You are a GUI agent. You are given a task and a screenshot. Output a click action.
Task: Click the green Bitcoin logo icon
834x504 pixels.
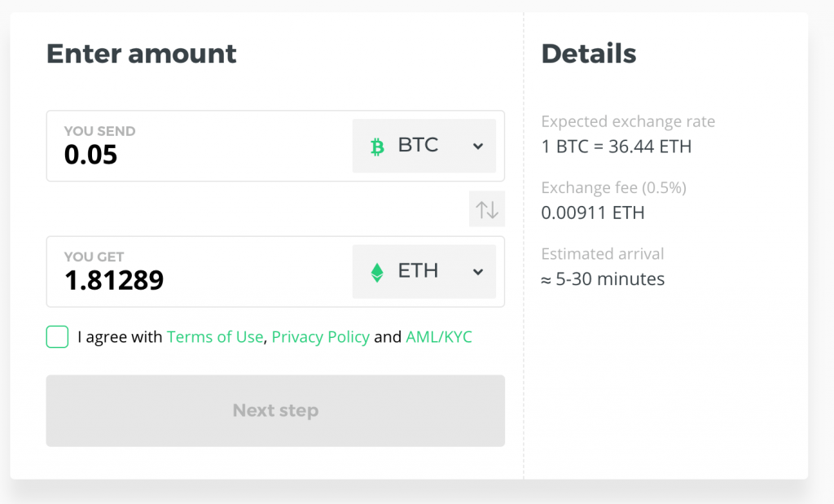(x=377, y=147)
